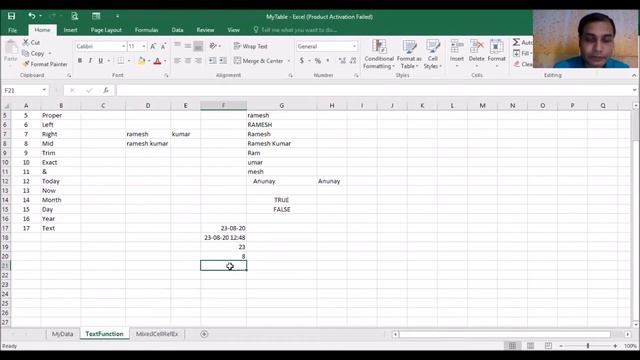Toggle Center horizontal alignment
This screenshot has height=360, width=640.
pos(188,60)
